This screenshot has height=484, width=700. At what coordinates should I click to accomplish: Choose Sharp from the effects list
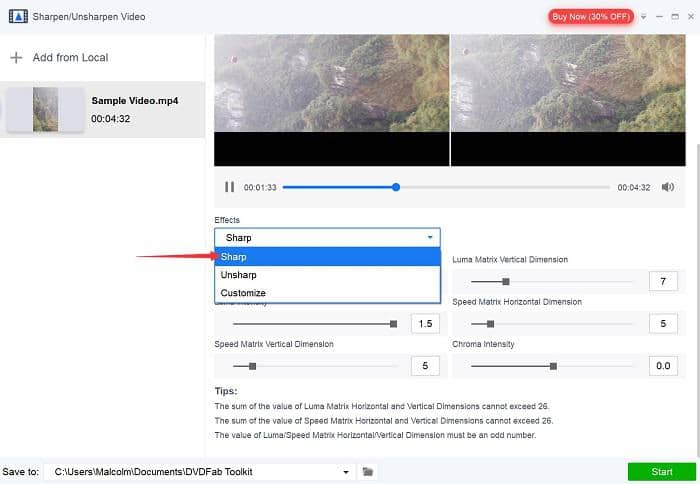pyautogui.click(x=327, y=257)
